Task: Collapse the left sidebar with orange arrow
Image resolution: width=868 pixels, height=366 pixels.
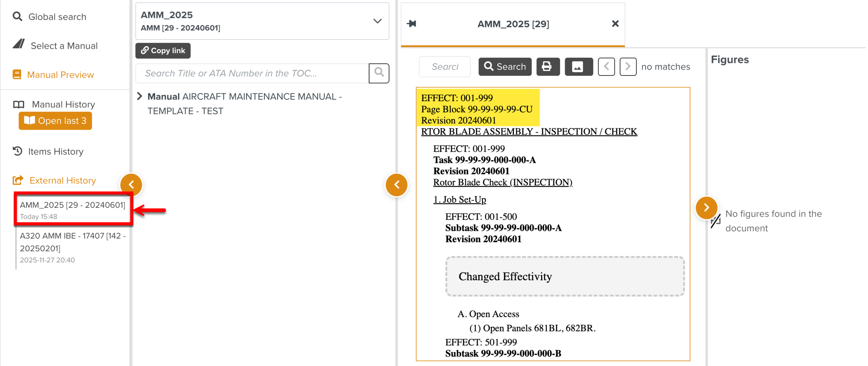Action: point(131,185)
